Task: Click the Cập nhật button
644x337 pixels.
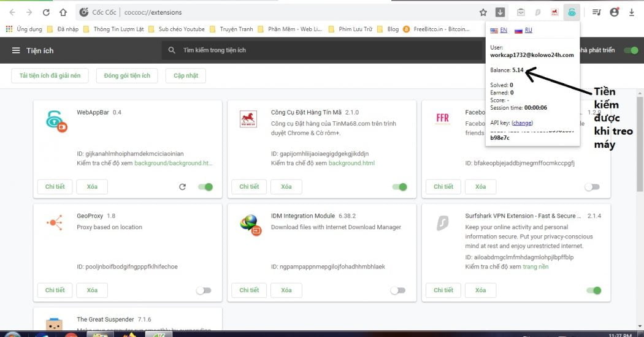Action: point(186,75)
